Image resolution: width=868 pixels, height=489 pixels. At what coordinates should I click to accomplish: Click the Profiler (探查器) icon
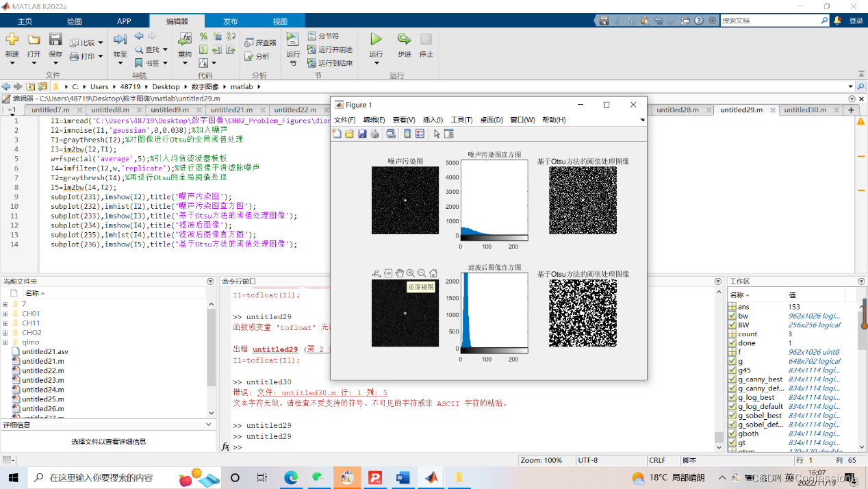261,42
